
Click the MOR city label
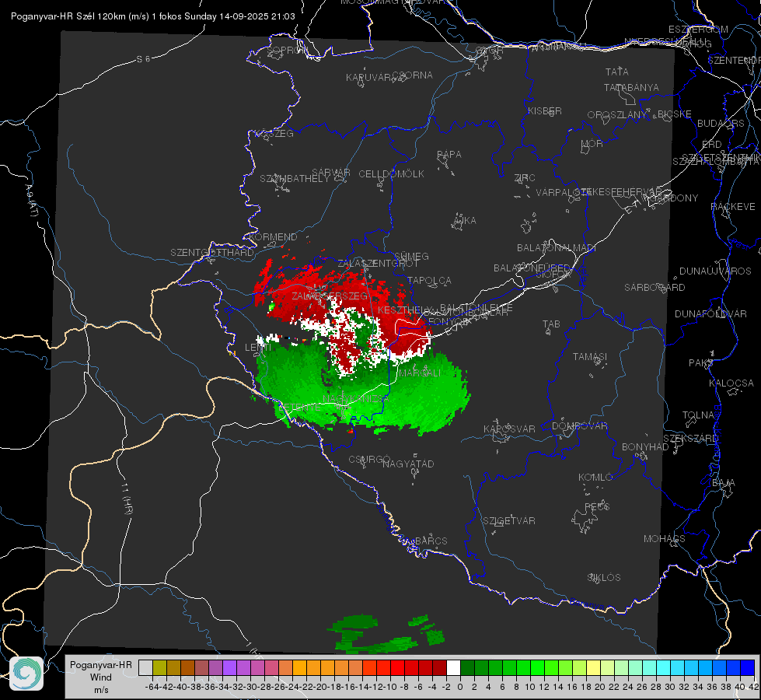click(592, 143)
